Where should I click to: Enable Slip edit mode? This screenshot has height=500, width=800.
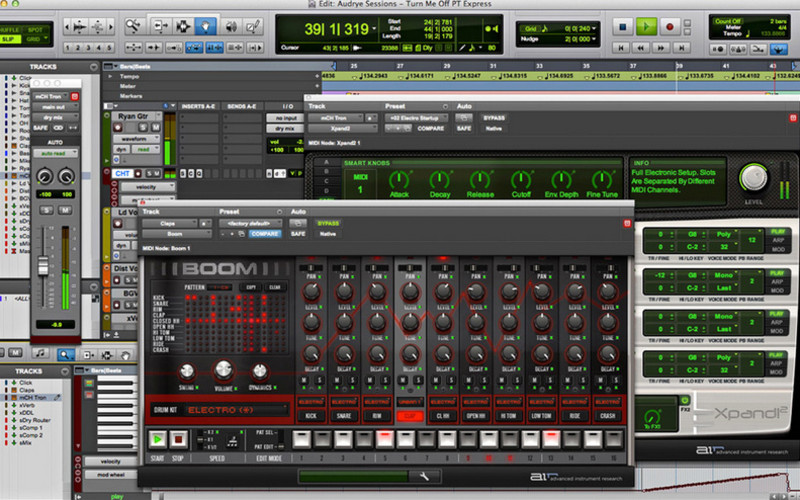[9, 39]
